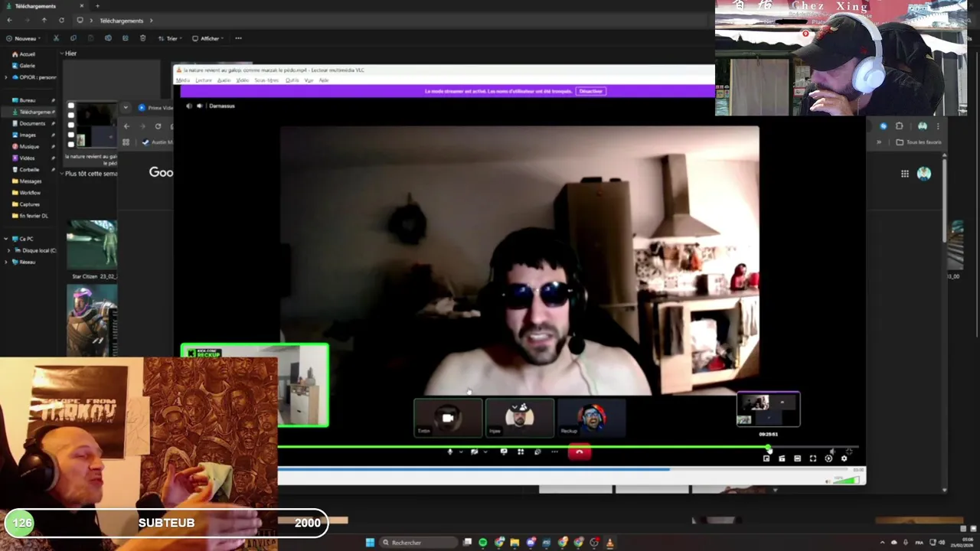
Task: Open a new File Explorer tab
Action: pos(97,6)
